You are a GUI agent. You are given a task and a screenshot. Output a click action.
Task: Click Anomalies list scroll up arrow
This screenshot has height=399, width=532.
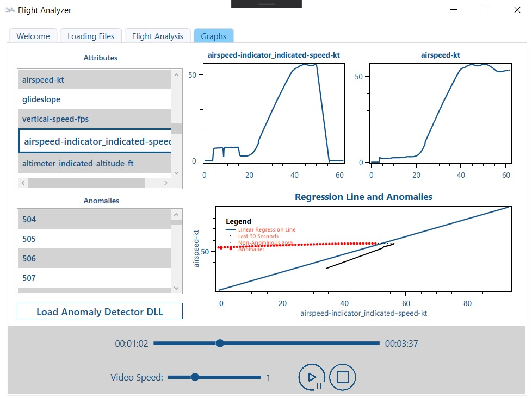(176, 215)
